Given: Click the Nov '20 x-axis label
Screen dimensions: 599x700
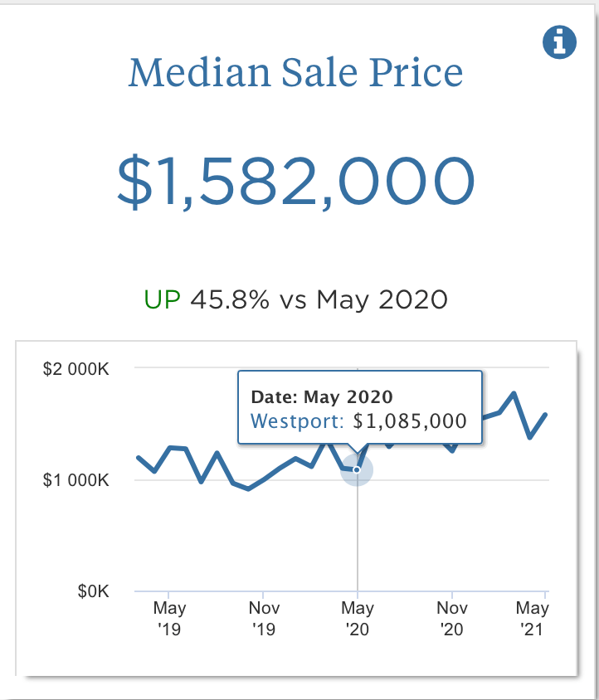Looking at the screenshot, I should click(451, 619).
